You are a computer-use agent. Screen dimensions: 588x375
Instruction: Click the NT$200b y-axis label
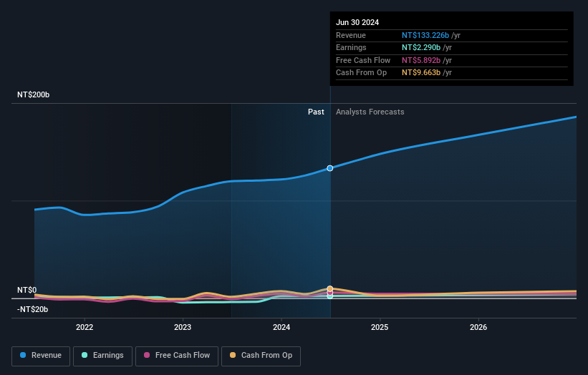[34, 94]
